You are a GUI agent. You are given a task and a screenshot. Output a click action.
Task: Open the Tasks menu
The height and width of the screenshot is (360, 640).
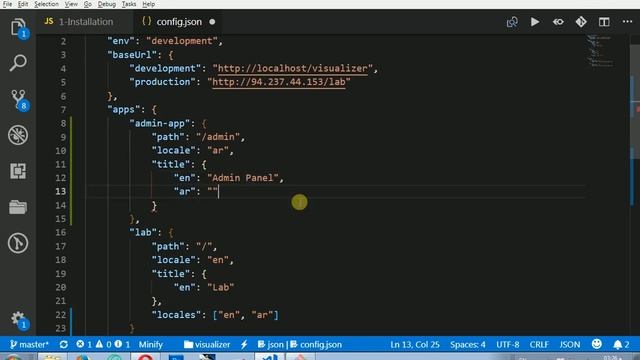point(129,4)
